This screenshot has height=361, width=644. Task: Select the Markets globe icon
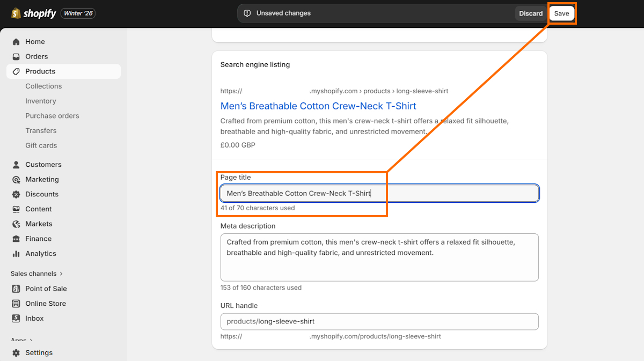point(17,224)
